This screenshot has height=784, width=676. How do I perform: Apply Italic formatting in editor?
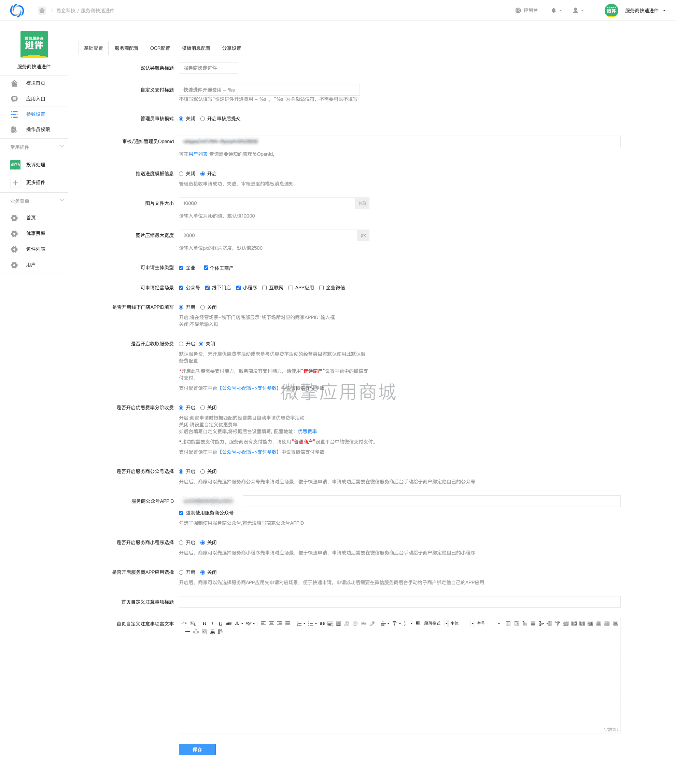pyautogui.click(x=212, y=623)
